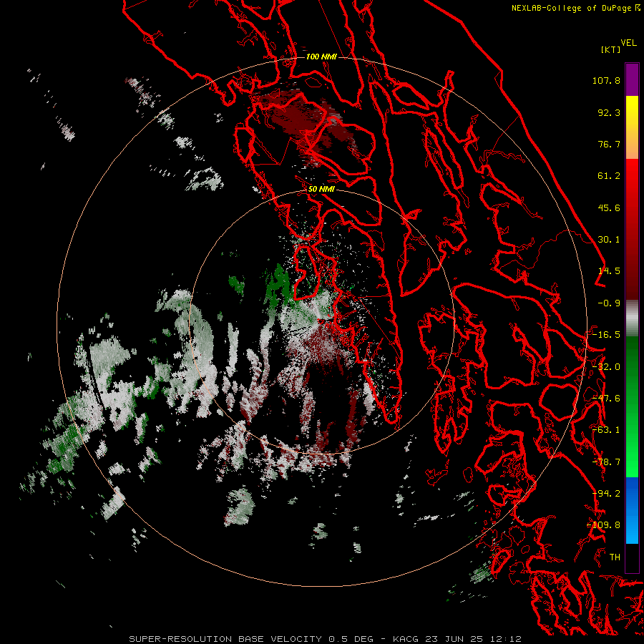
Task: Click the 30.1 velocity scale value
Action: (609, 240)
